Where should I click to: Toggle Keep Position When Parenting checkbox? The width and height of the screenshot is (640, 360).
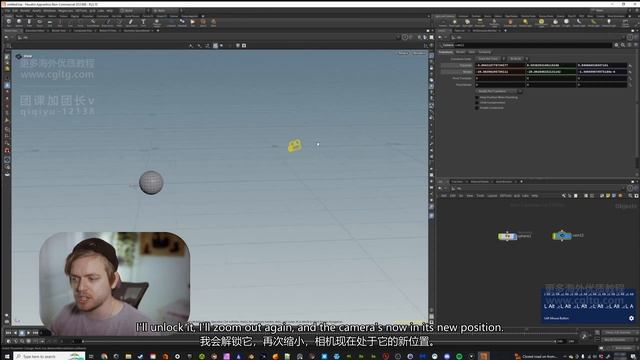point(477,98)
